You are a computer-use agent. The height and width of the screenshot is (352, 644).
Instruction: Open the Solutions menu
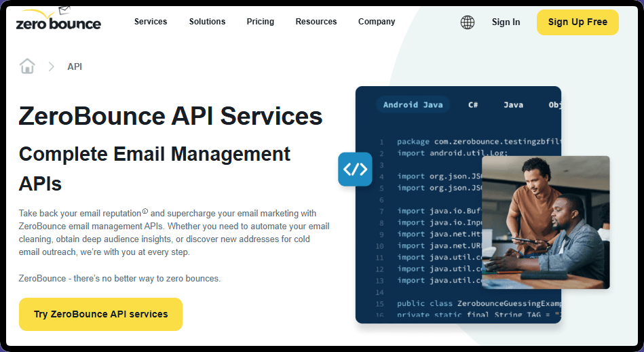click(207, 22)
